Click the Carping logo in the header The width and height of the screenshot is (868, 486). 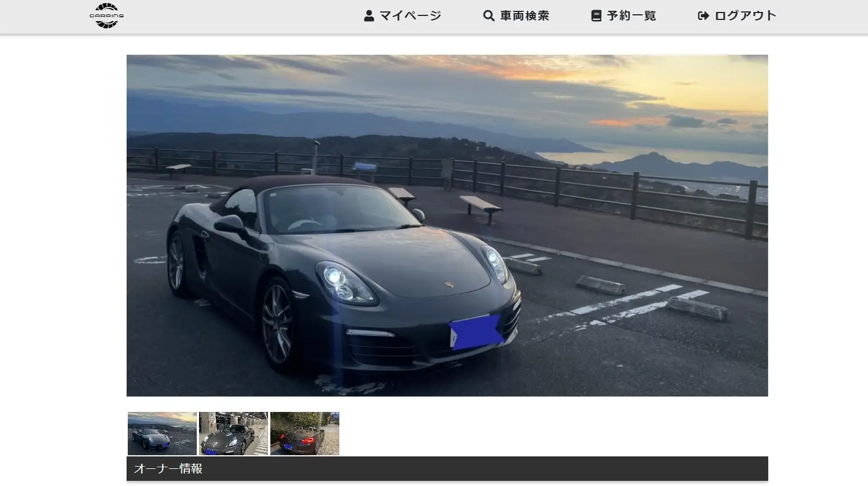(x=107, y=16)
